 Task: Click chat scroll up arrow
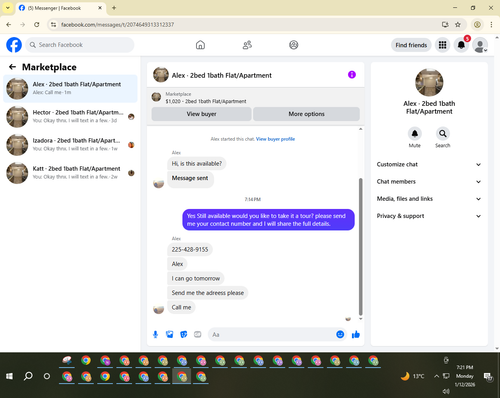point(360,129)
